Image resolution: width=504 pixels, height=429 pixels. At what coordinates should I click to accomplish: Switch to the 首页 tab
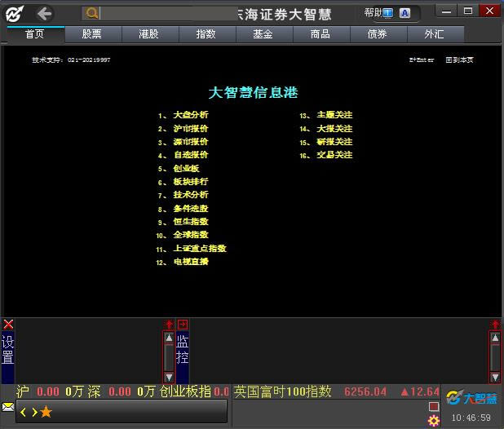click(35, 34)
